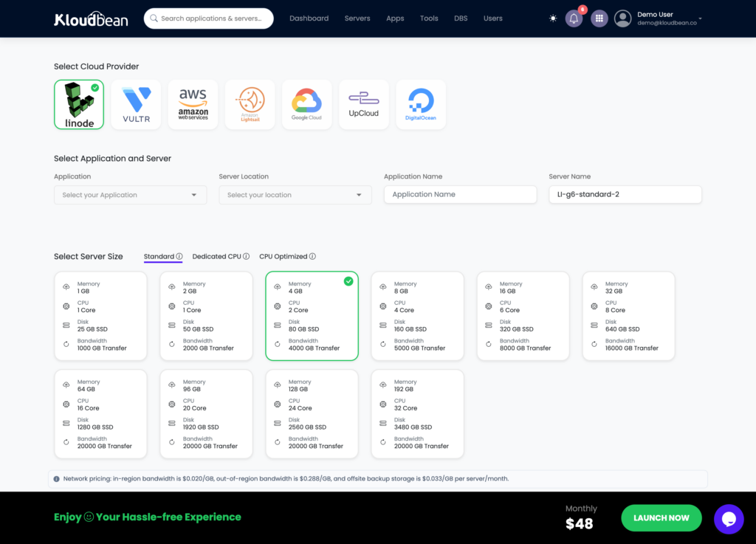Select DigitalOcean provider
This screenshot has height=544, width=756.
coord(420,105)
